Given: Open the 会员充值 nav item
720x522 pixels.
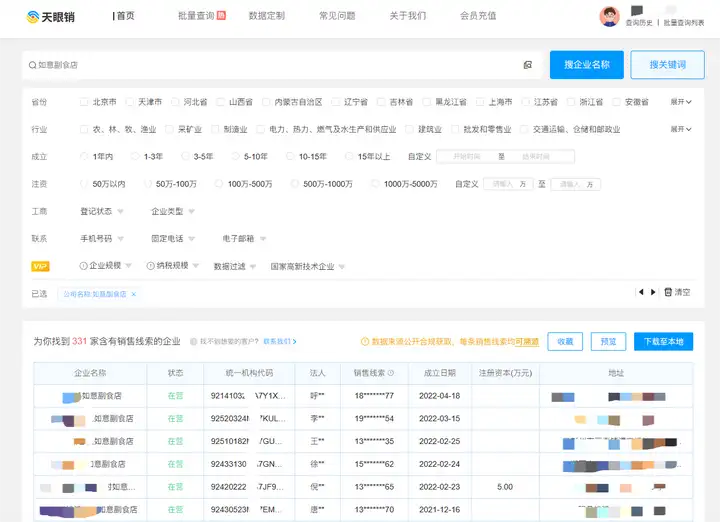Looking at the screenshot, I should [x=478, y=16].
